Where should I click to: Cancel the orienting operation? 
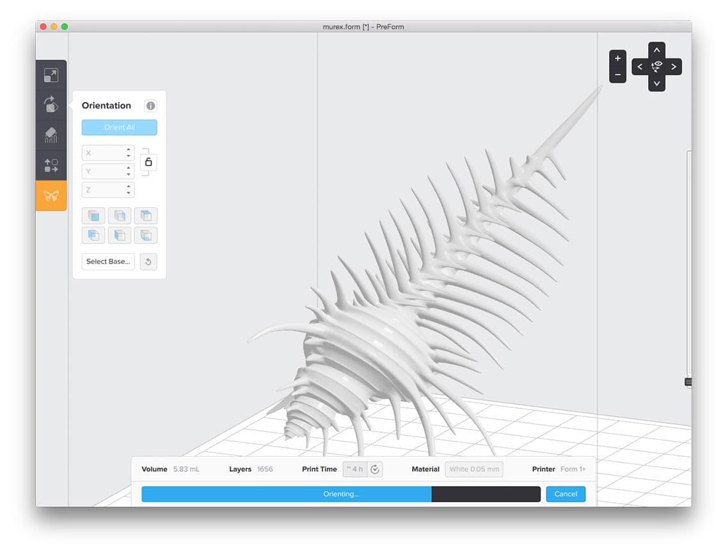tap(566, 494)
